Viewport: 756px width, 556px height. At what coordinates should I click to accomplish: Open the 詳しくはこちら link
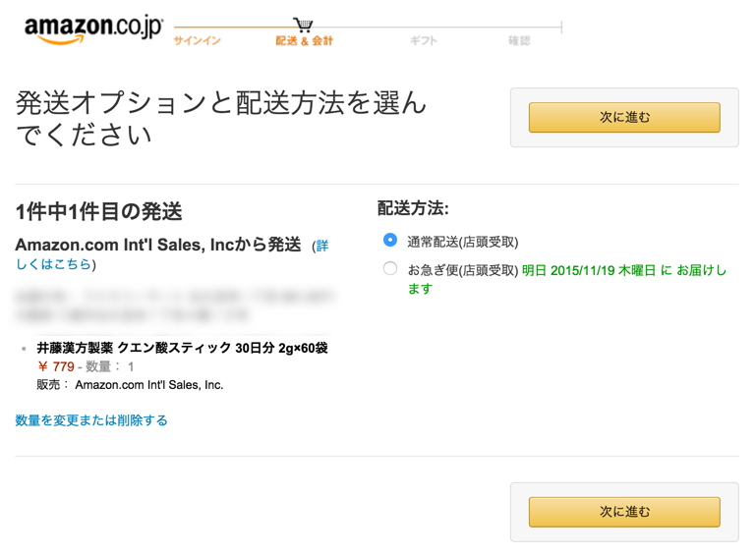pos(54,264)
